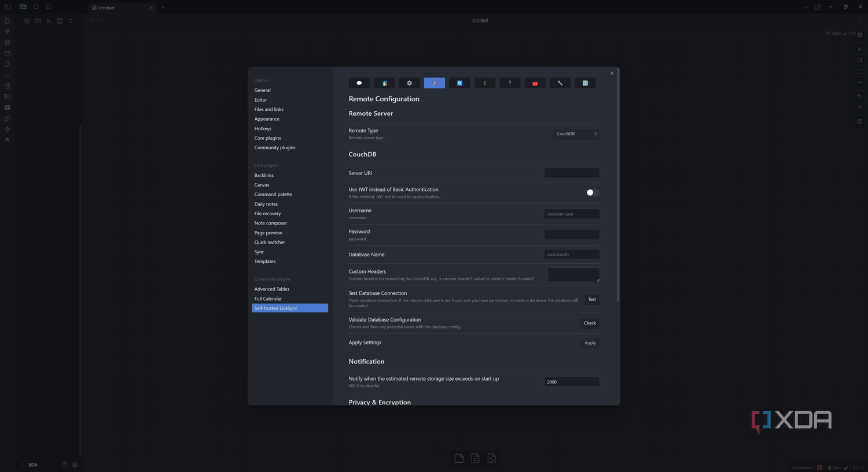Click the Password input field
The image size is (868, 472).
pos(572,235)
